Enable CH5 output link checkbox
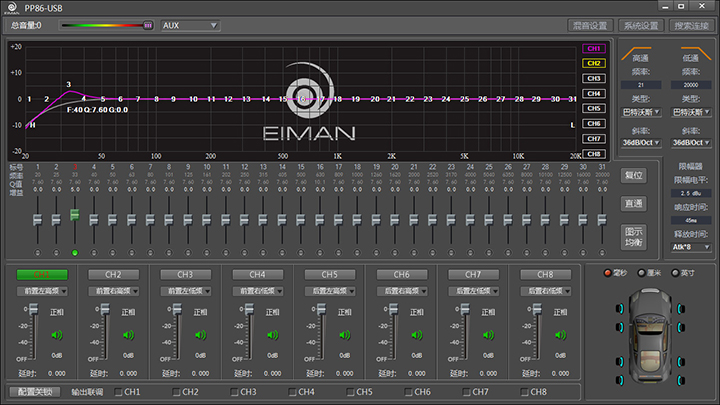This screenshot has height=405, width=720. point(351,392)
